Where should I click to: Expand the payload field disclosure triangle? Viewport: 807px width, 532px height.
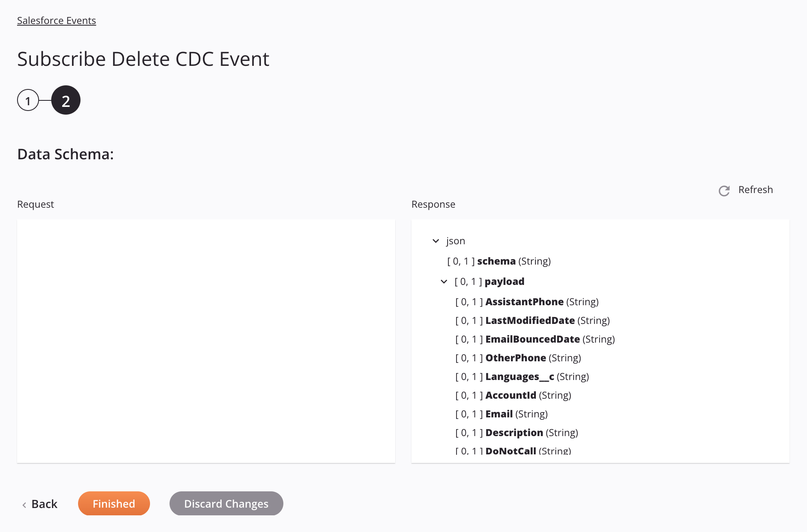coord(444,281)
